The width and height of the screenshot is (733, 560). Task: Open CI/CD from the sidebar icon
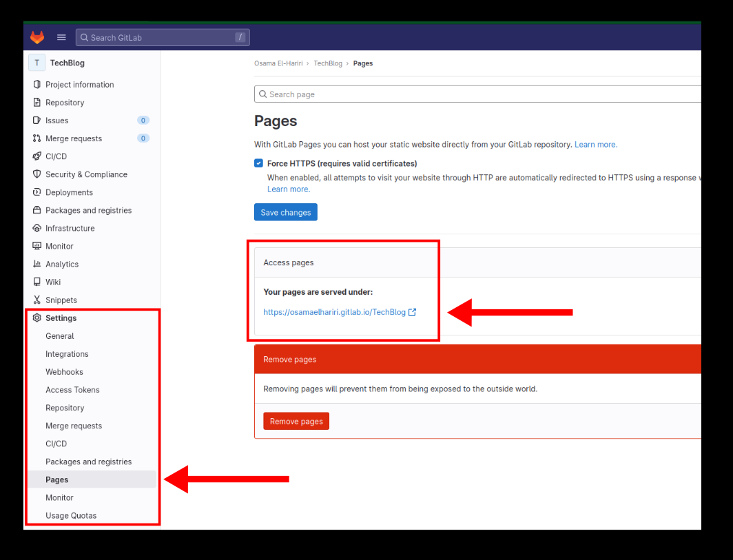[37, 156]
